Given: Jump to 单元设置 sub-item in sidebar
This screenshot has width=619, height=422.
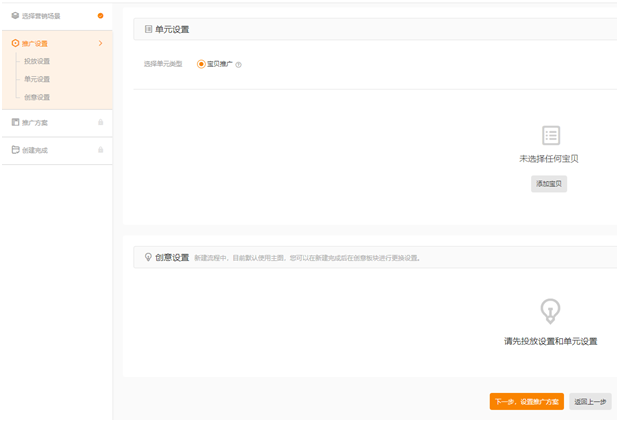Looking at the screenshot, I should 37,79.
